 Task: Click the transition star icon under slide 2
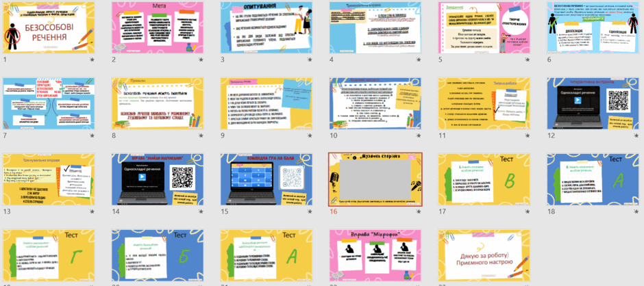tap(201, 60)
